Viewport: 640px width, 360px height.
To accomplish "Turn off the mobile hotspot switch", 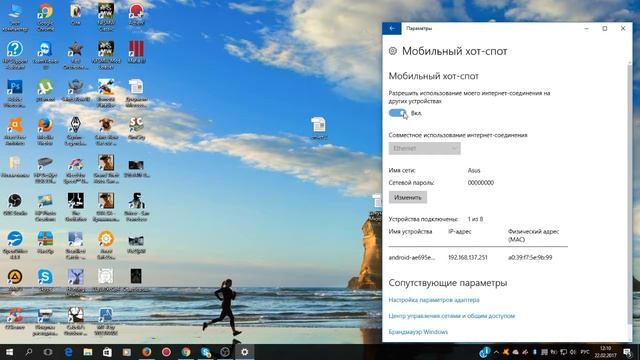I will tap(398, 113).
